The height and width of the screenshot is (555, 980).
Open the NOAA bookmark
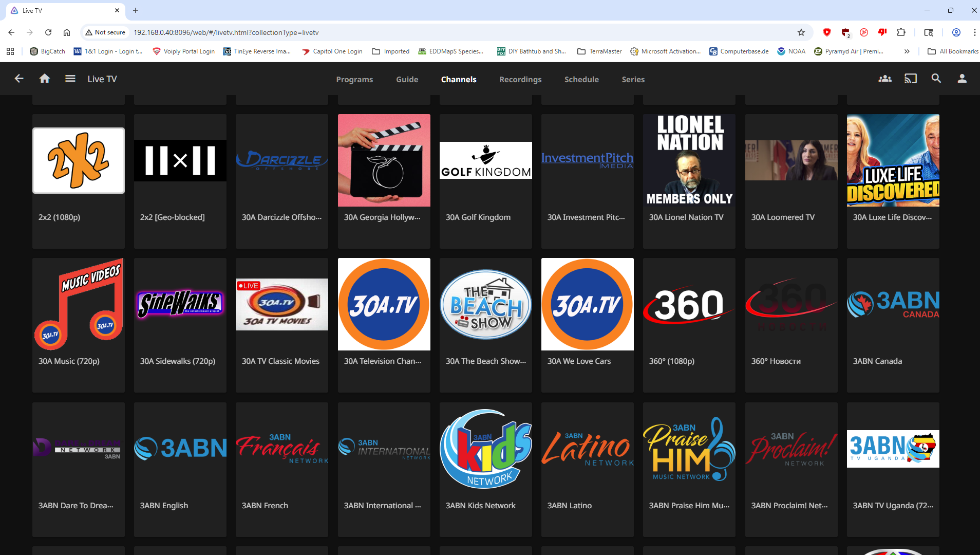791,51
